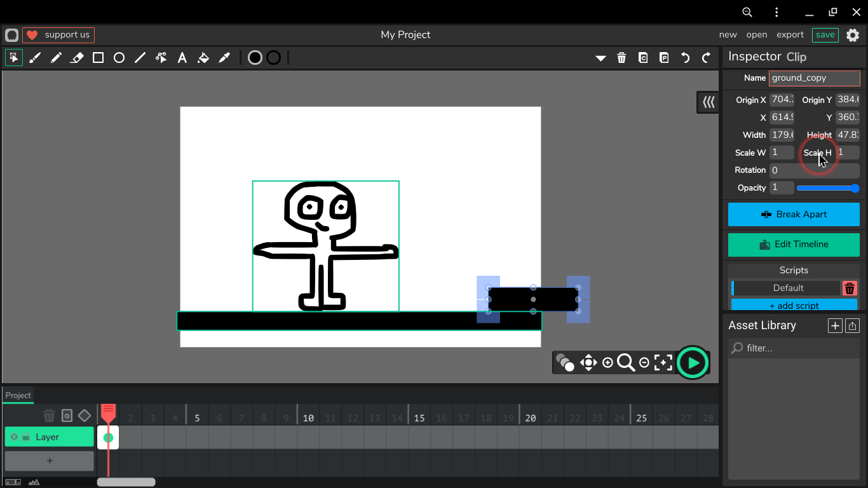Open the tool options dropdown arrow
Image resolution: width=868 pixels, height=488 pixels.
click(600, 58)
